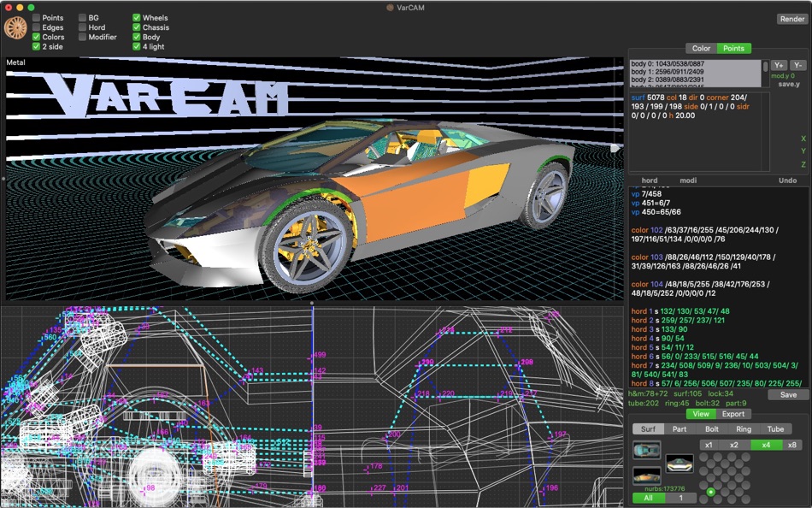Set multiplier to x8
Image resolution: width=812 pixels, height=508 pixels.
tap(791, 445)
